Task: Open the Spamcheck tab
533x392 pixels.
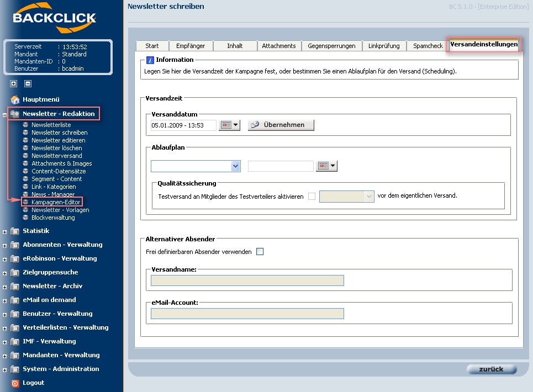Action: click(428, 46)
